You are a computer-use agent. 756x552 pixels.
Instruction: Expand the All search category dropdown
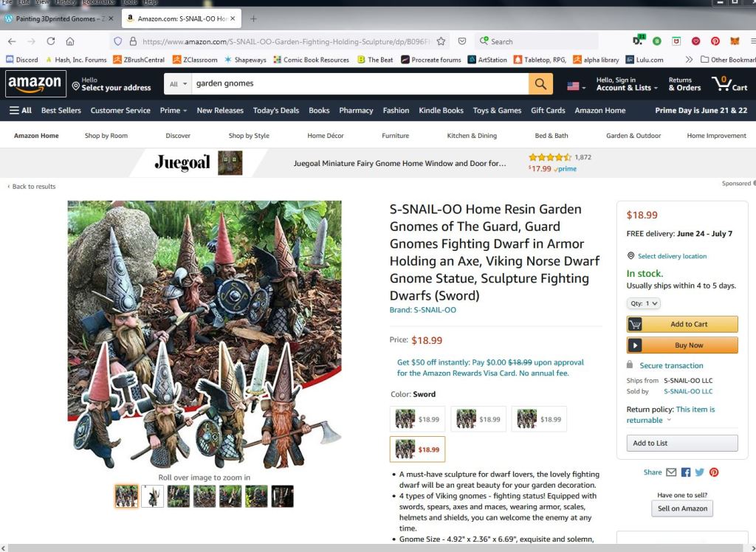(178, 84)
